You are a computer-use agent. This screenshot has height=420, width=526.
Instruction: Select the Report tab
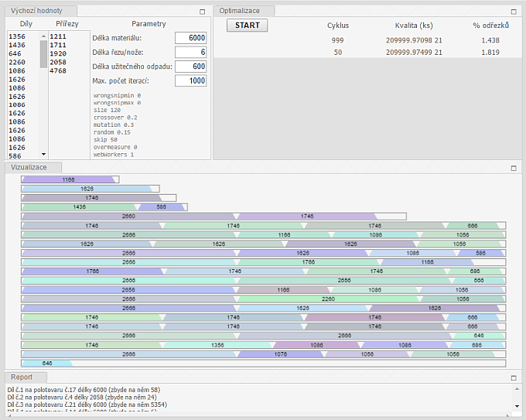(x=26, y=377)
